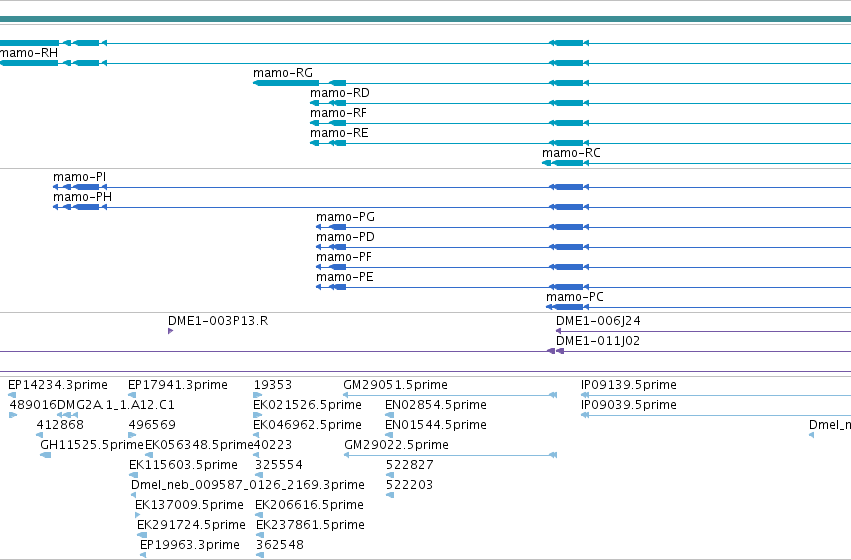
Task: Click EST EK137009.5prime
Action: [x=189, y=505]
